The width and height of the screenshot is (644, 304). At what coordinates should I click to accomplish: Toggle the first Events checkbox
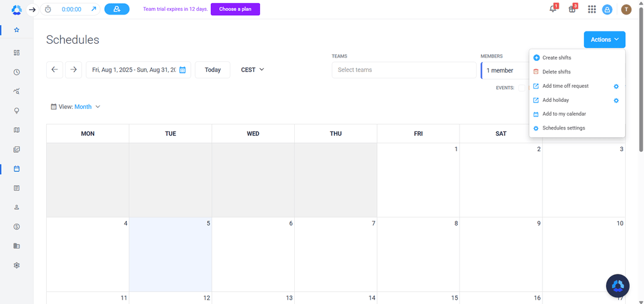[x=522, y=88]
